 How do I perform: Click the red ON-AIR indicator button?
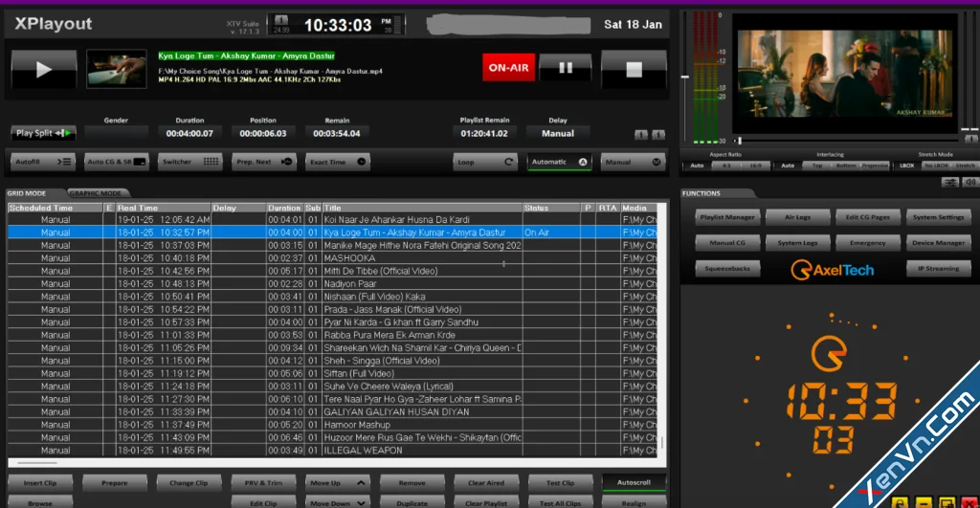coord(509,68)
